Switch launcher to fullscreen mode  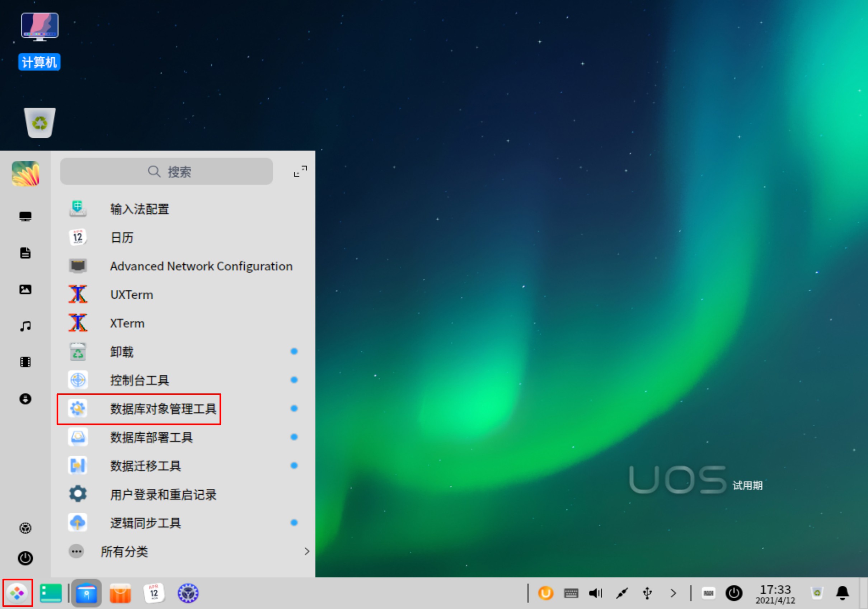point(300,171)
